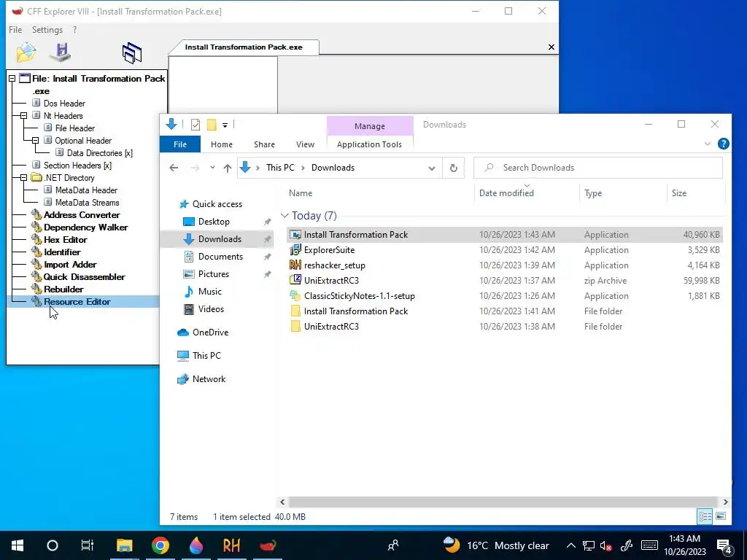Switch to Home ribbon tab
Image resolution: width=747 pixels, height=560 pixels.
pos(222,144)
